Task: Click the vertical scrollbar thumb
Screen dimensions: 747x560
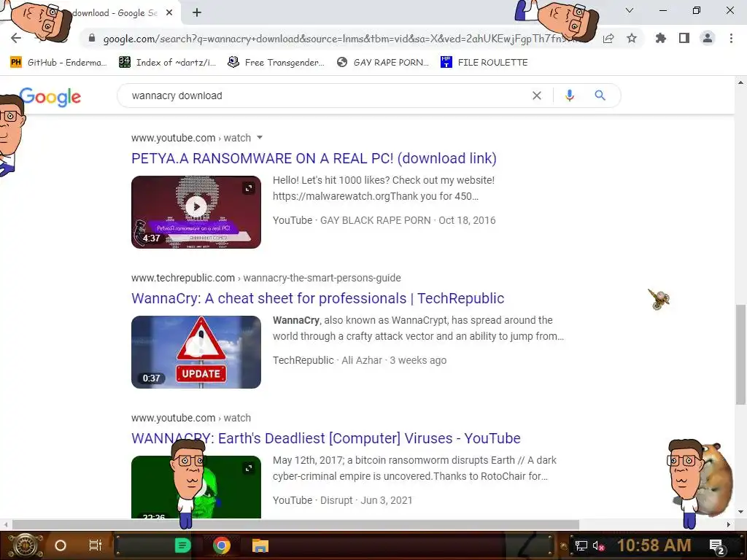Action: click(x=740, y=355)
